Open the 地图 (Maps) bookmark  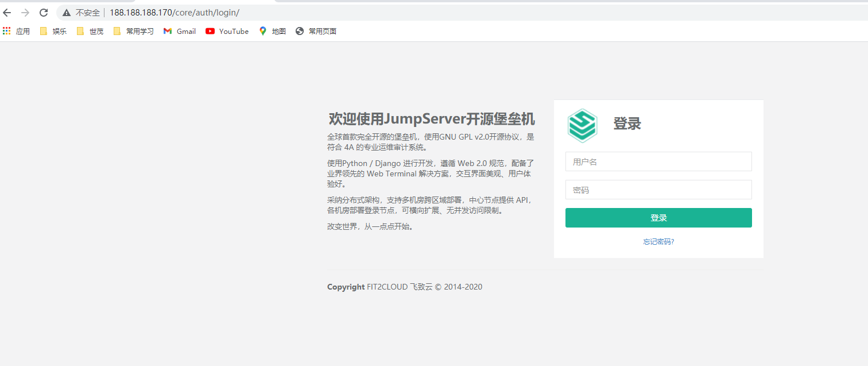[x=272, y=31]
